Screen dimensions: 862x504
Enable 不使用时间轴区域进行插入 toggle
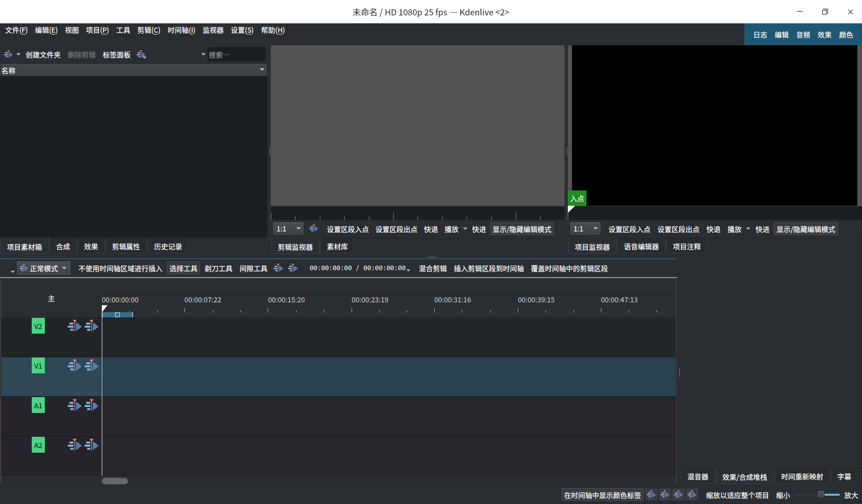pyautogui.click(x=120, y=268)
